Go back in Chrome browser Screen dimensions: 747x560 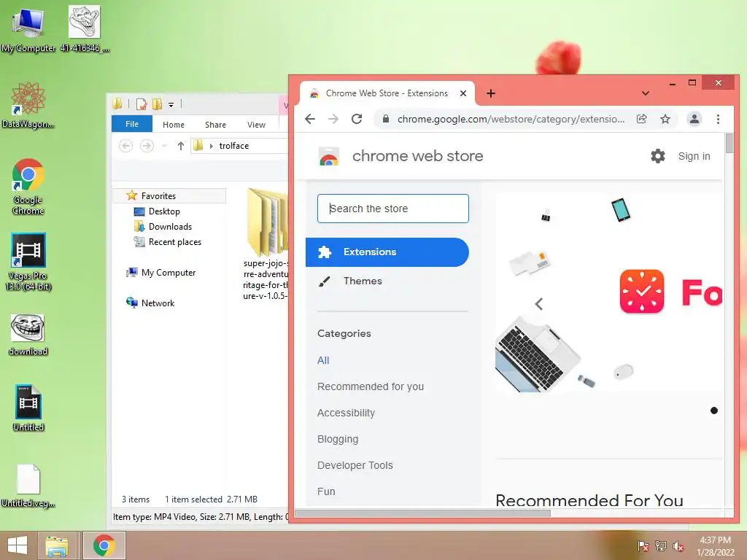(309, 119)
